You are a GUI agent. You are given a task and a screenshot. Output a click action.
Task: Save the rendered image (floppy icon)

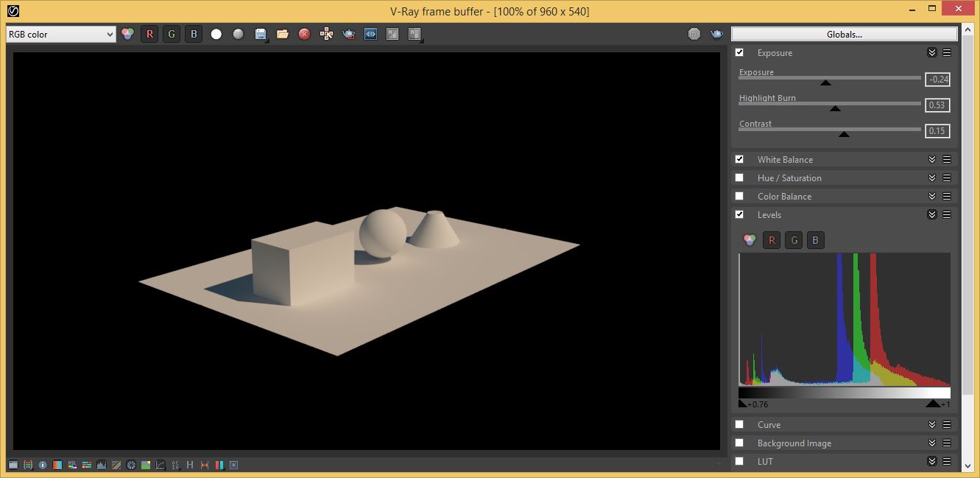[x=260, y=34]
